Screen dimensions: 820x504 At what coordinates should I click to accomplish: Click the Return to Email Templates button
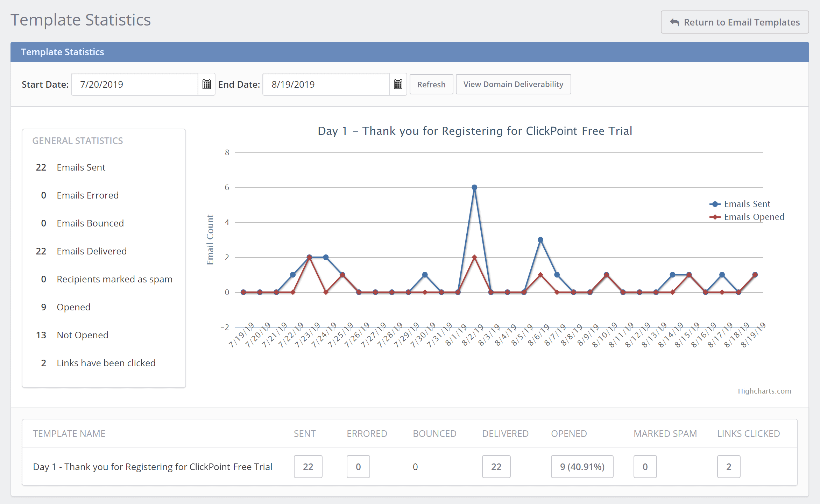[735, 22]
